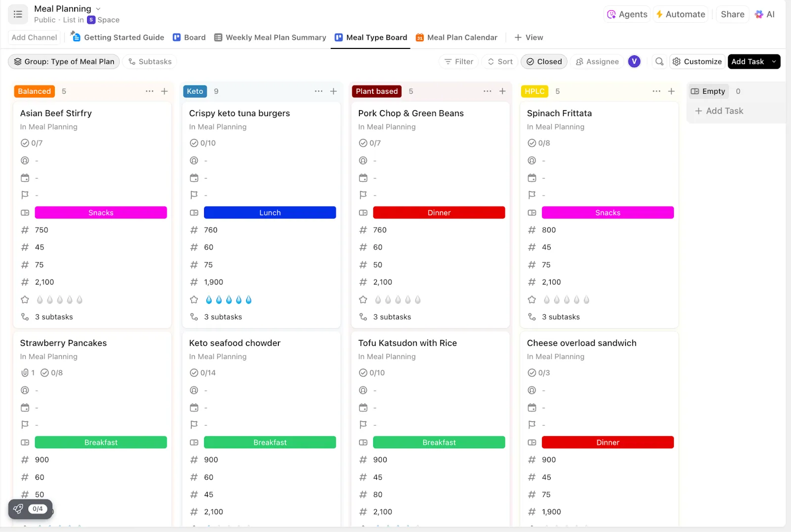Select the Meal Type Board tab

point(371,38)
